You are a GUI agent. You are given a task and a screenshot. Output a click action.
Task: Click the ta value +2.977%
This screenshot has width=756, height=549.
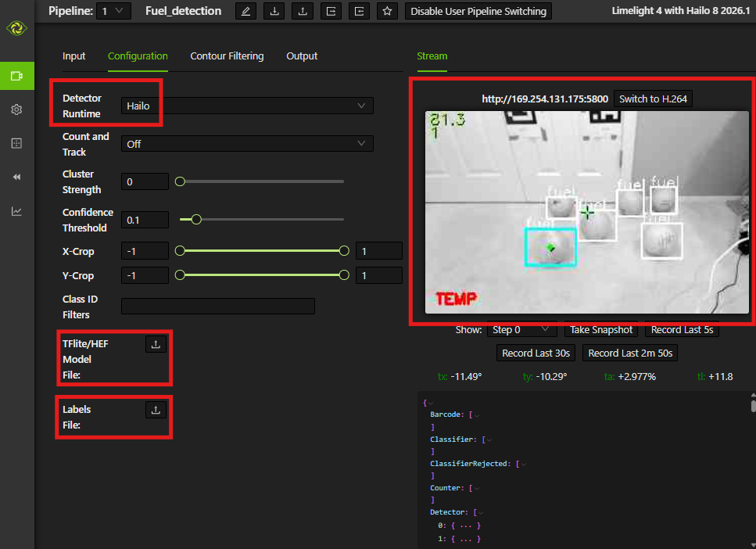pyautogui.click(x=637, y=377)
